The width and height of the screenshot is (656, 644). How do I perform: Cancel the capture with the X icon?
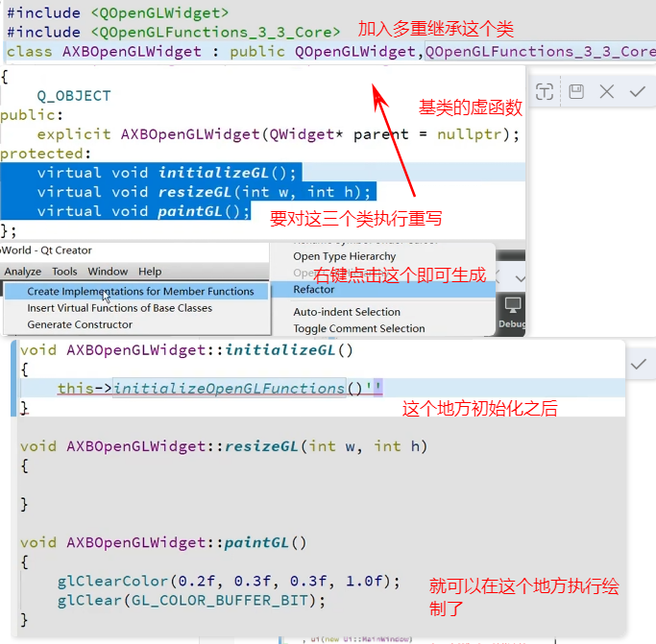click(607, 92)
